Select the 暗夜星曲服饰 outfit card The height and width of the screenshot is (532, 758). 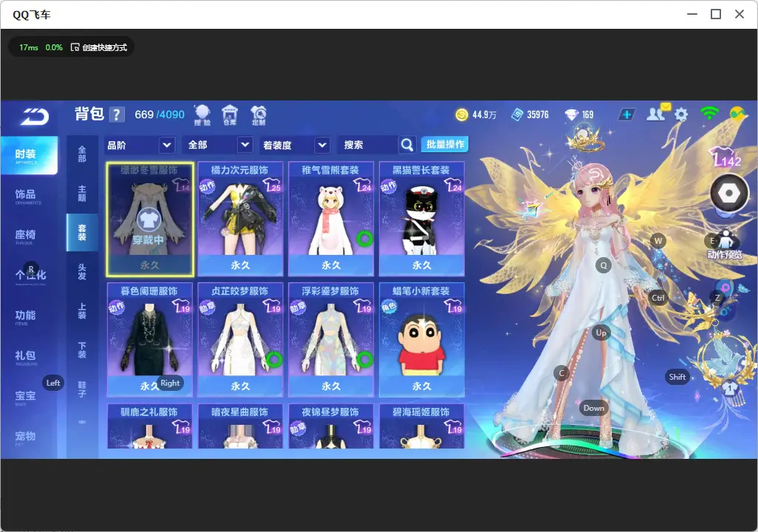click(x=240, y=426)
